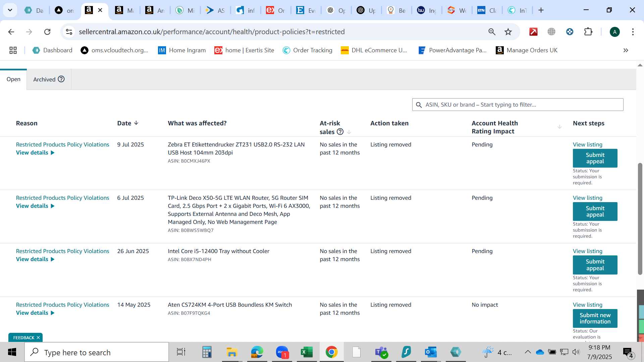Open the apps grid in bookmarks bar
644x362 pixels.
(x=13, y=50)
